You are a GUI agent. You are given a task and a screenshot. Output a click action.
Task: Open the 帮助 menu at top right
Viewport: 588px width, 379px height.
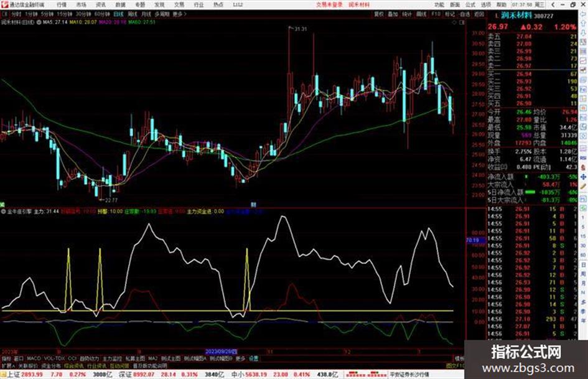[502, 4]
